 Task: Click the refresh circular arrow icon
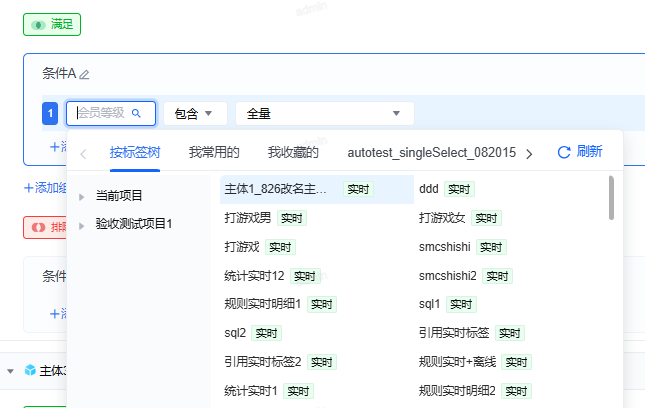[x=564, y=152]
